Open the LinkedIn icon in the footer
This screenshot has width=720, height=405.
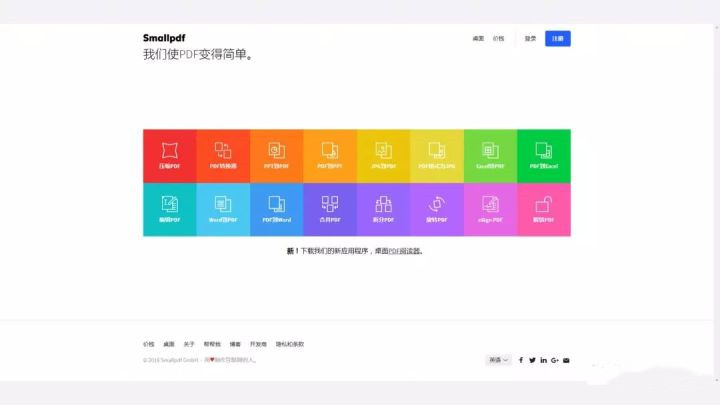click(543, 360)
